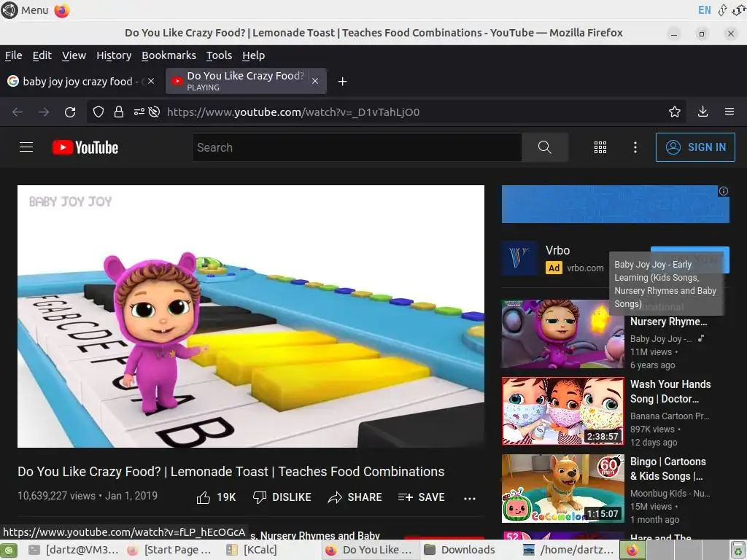Click the YouTube logo

85,147
